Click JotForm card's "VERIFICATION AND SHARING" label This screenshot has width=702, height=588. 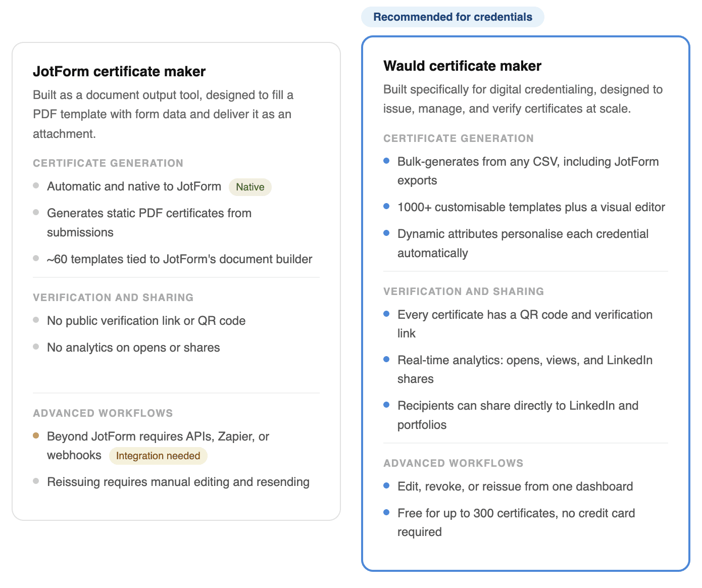113,298
